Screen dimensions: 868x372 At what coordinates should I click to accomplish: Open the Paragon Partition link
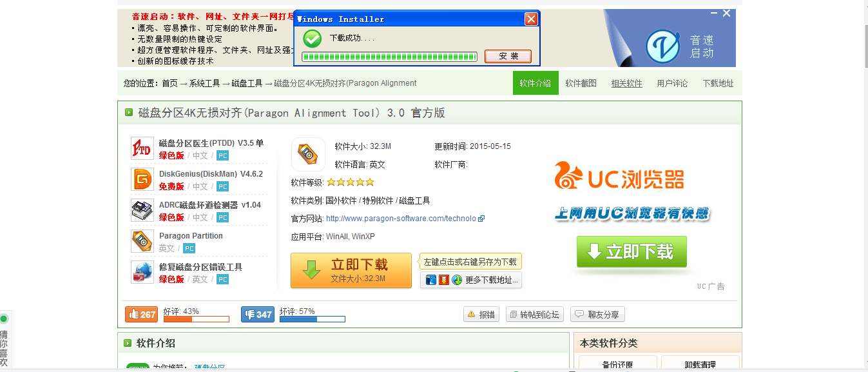(191, 236)
